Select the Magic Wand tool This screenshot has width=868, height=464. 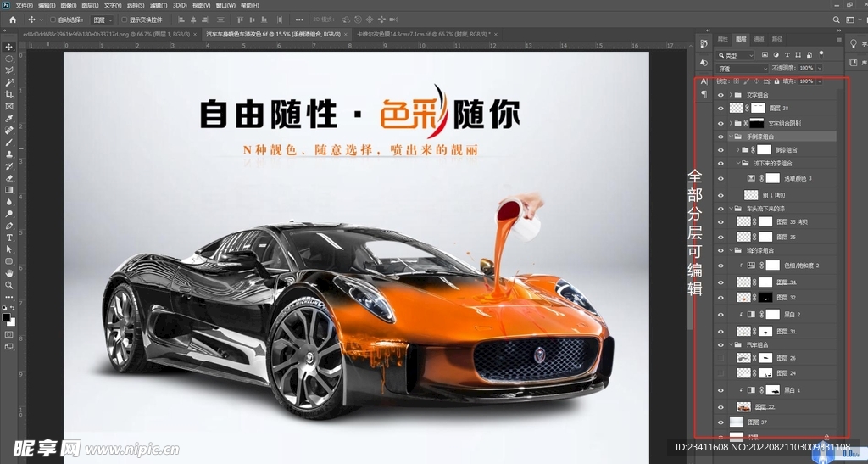point(8,82)
